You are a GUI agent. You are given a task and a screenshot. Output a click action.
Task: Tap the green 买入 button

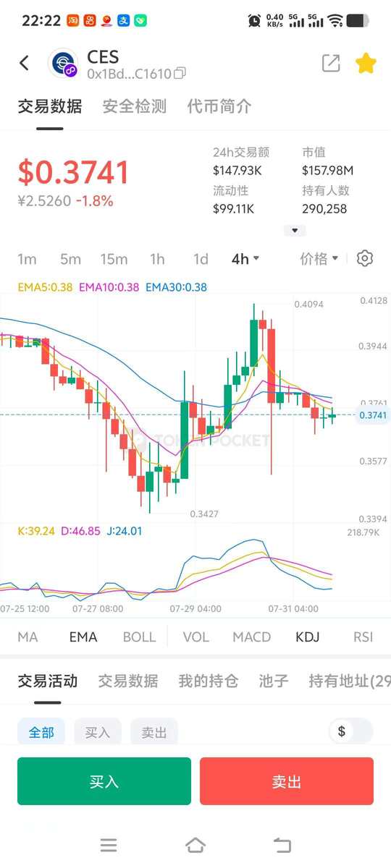[104, 781]
